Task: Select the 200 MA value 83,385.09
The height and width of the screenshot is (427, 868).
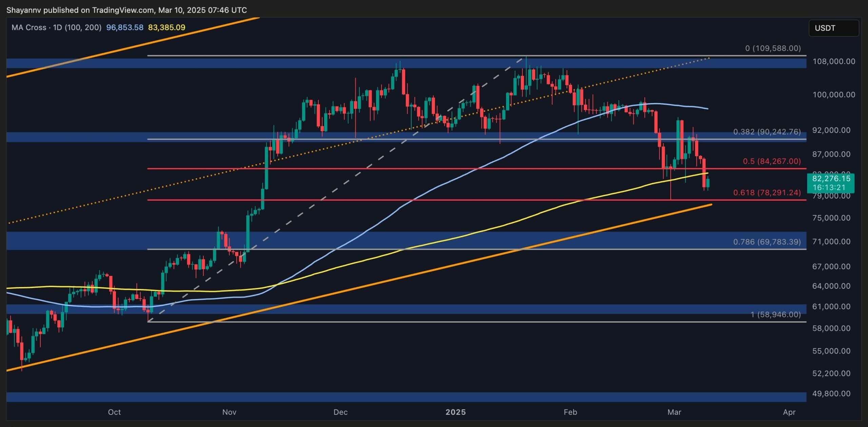Action: [167, 27]
